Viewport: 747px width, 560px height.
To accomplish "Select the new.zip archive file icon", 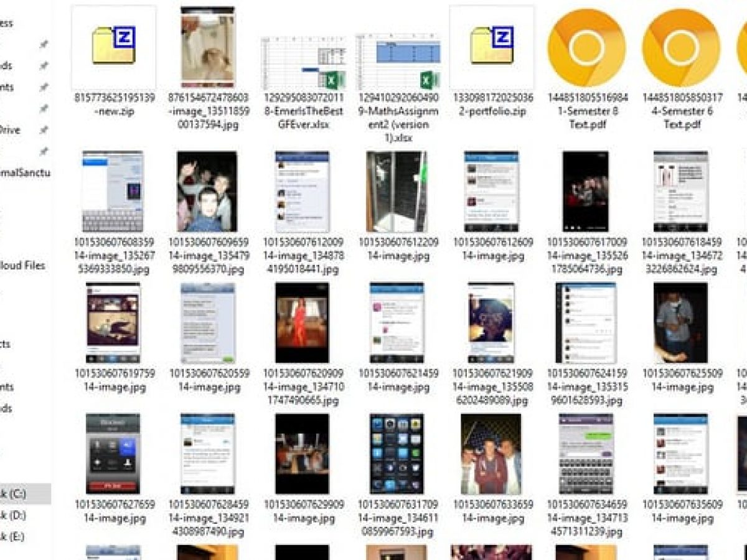I will (x=114, y=48).
